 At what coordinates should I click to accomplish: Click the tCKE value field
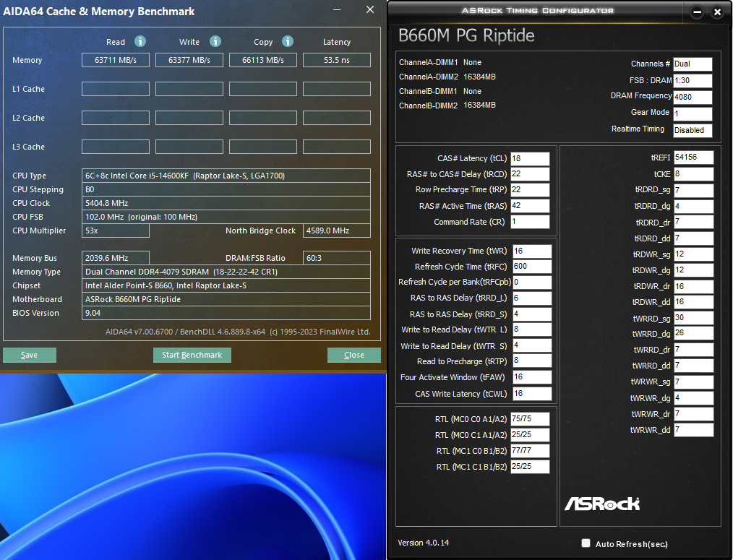(693, 174)
